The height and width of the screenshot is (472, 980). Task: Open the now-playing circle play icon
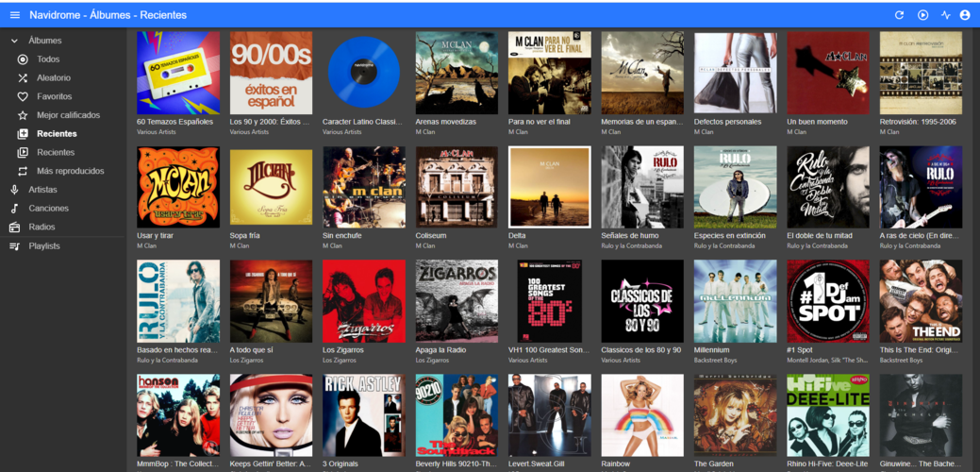(922, 15)
